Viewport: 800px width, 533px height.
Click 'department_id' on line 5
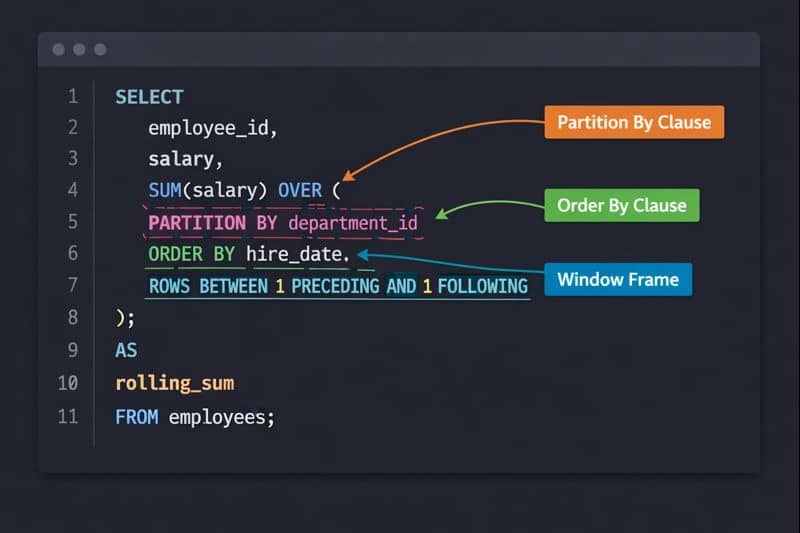(353, 223)
